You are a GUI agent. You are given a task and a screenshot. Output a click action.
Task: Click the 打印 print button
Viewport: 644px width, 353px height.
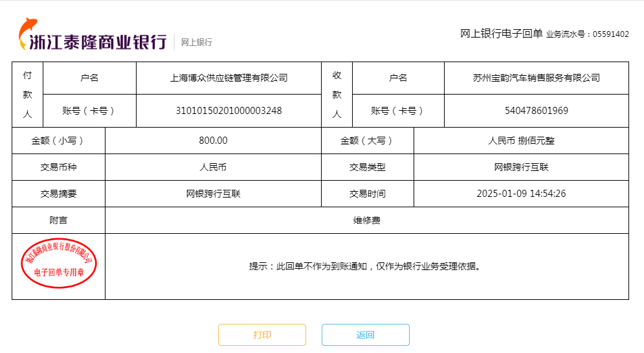pos(261,335)
